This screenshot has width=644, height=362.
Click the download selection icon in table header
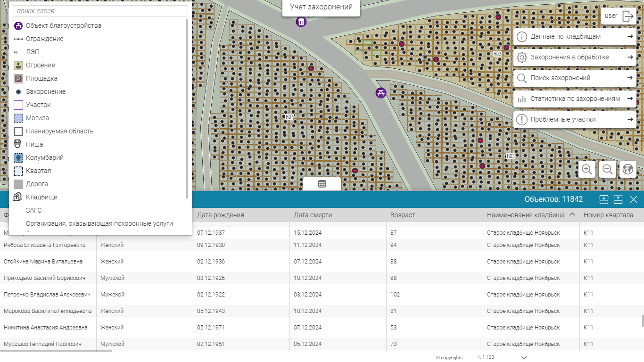tap(604, 199)
